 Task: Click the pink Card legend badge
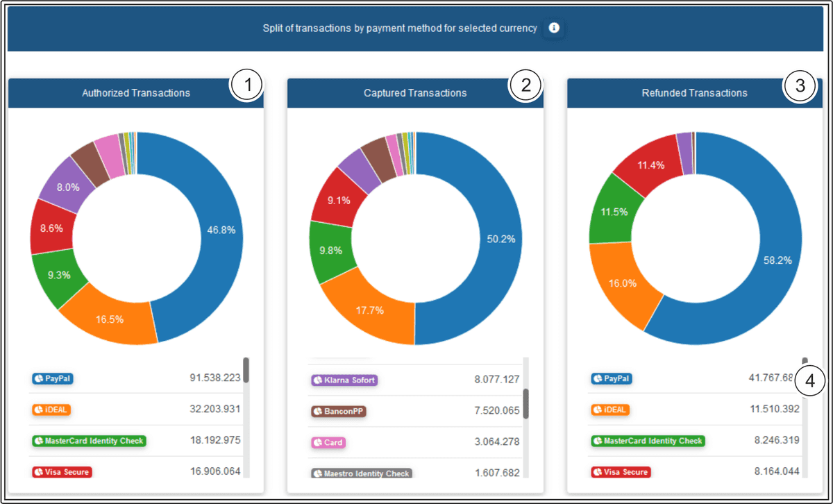tap(328, 442)
